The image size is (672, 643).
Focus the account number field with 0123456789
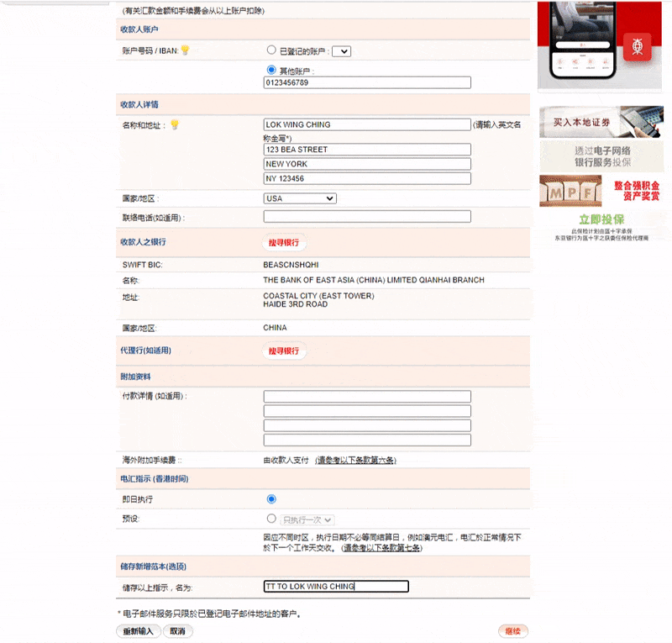click(367, 82)
